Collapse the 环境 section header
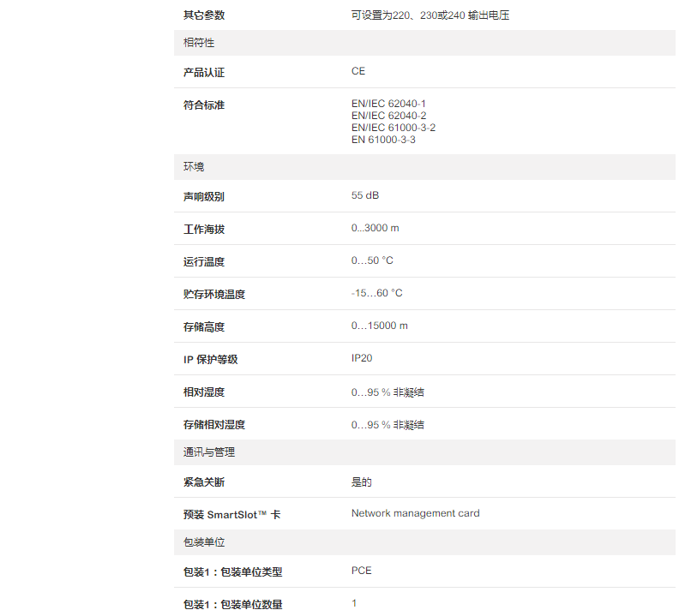 (x=194, y=167)
